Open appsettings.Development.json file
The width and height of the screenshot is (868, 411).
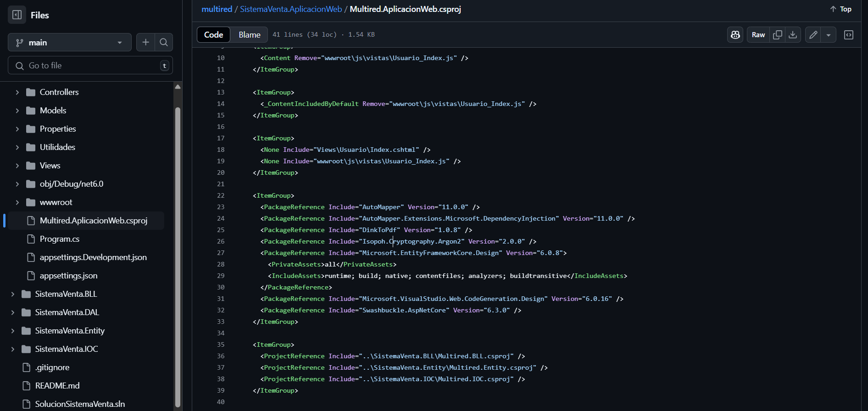(93, 257)
